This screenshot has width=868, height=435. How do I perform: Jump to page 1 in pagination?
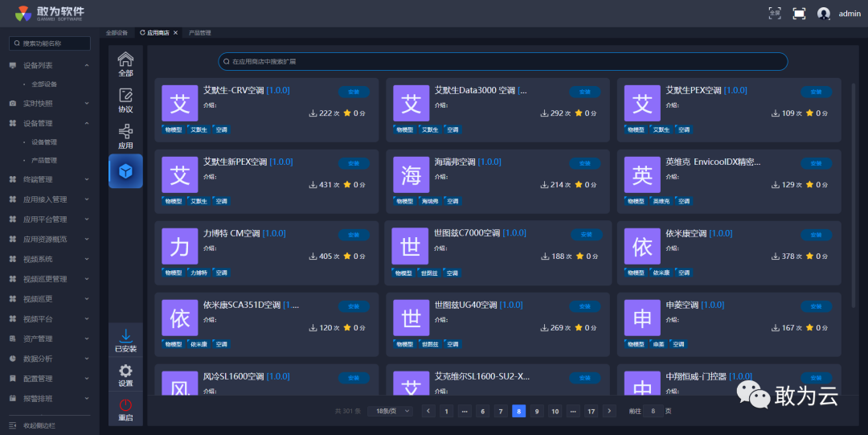tap(446, 411)
